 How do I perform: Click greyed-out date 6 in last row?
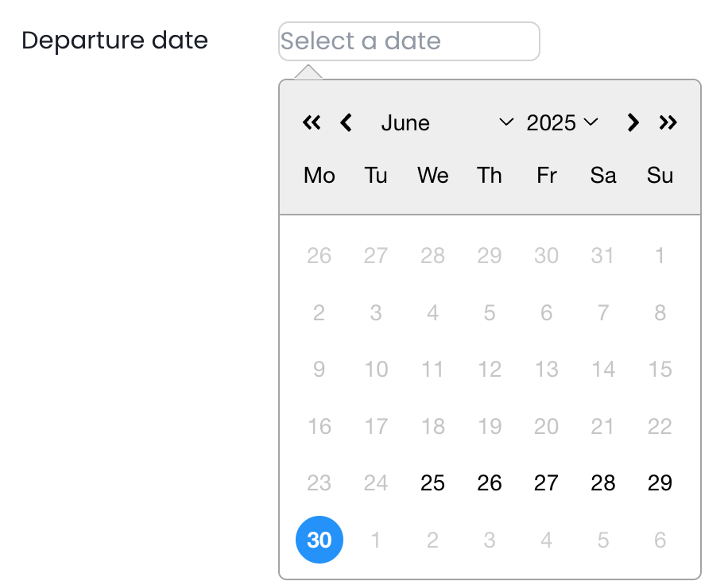click(x=660, y=540)
